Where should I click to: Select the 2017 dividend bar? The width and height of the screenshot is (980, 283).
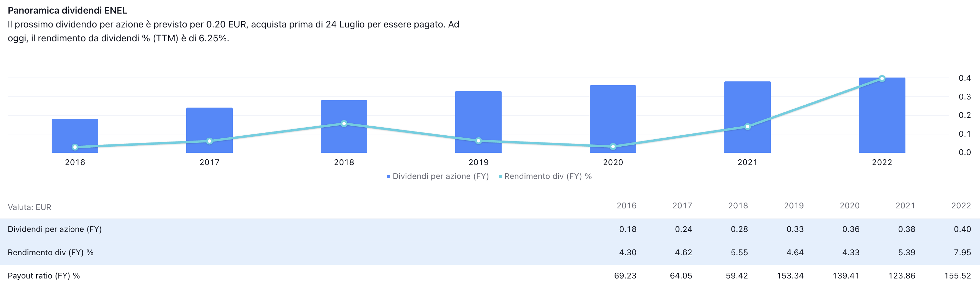tap(209, 130)
